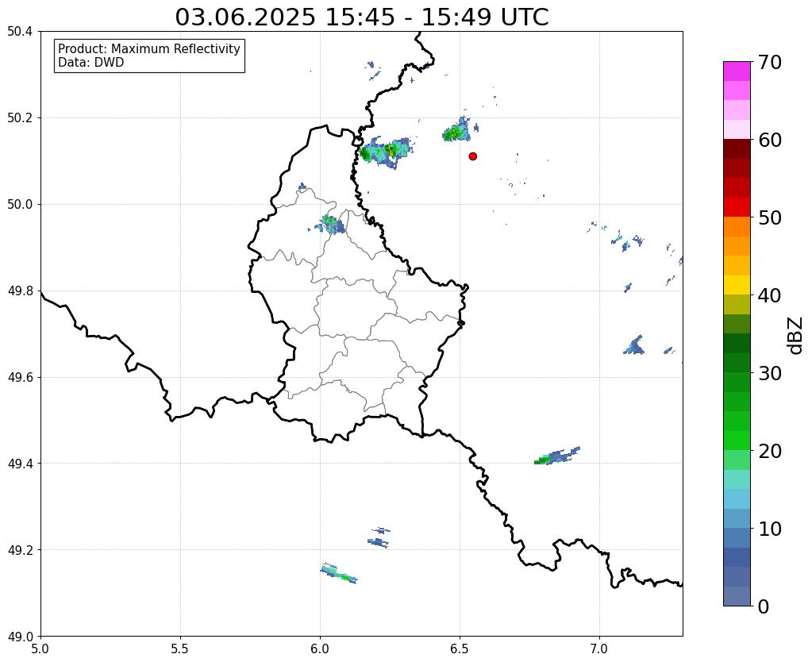Click the colorbar tick label '70'
Image resolution: width=812 pixels, height=662 pixels.
coord(770,62)
